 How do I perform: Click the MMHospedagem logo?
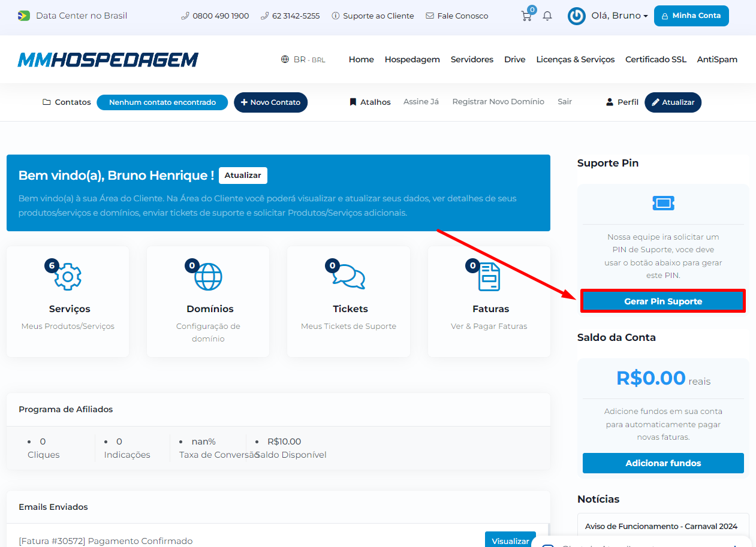point(108,59)
